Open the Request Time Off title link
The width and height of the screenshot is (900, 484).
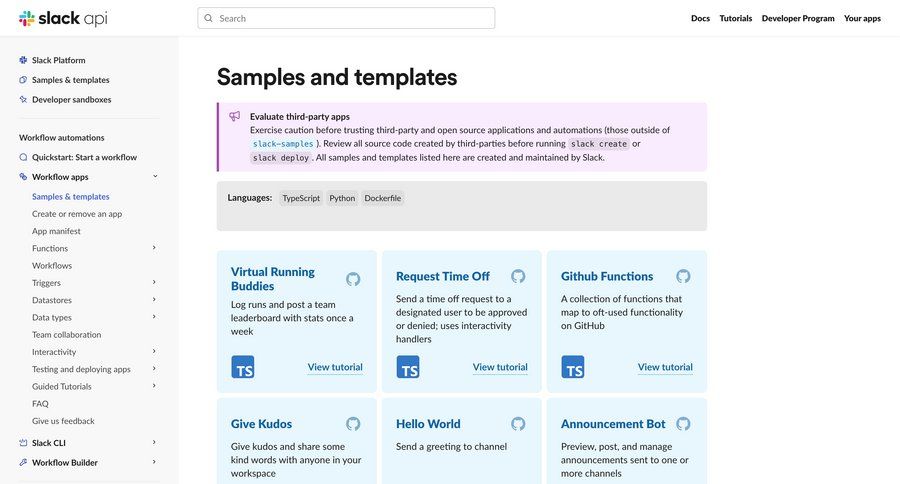click(x=443, y=276)
